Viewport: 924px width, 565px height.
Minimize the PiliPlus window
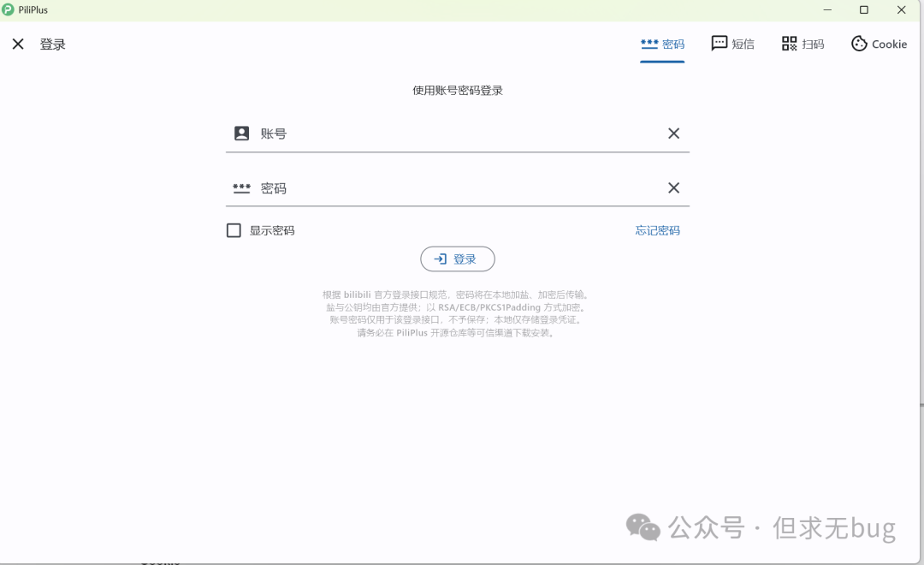[827, 10]
